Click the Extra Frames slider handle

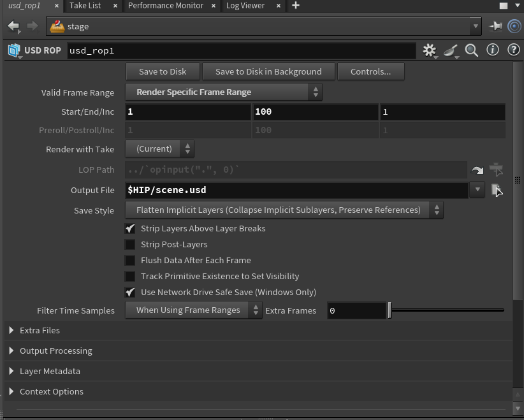(x=389, y=310)
